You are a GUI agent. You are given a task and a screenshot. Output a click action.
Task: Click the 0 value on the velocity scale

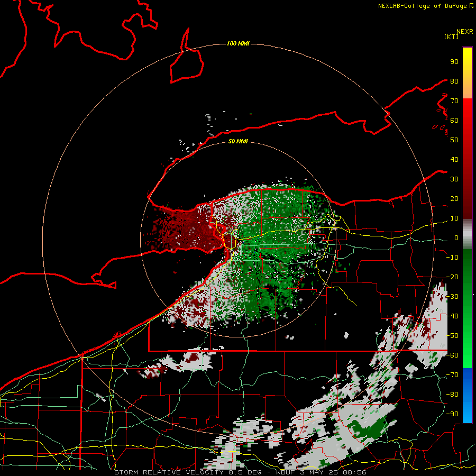pos(456,237)
